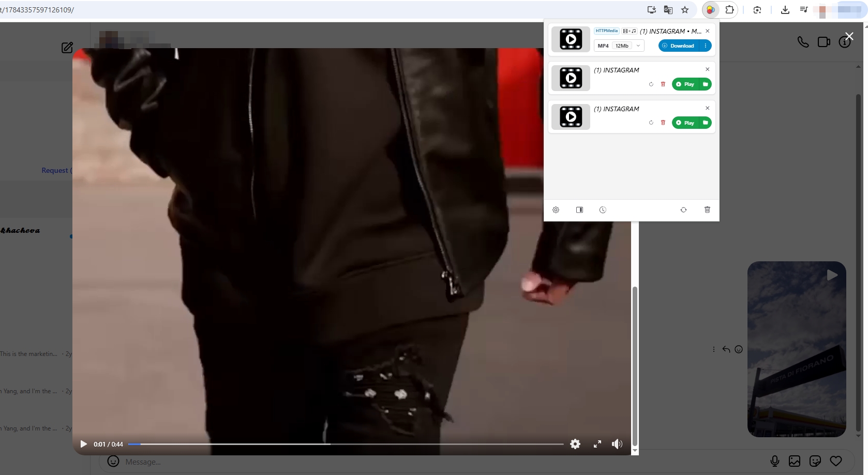Open the screenshot capture extension
Screen dimensions: 868x475
[x=757, y=10]
